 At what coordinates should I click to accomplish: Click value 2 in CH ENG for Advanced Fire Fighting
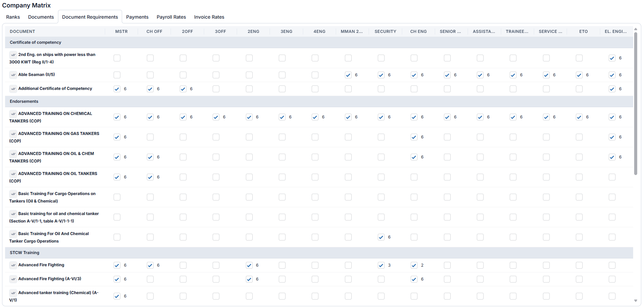click(x=422, y=265)
